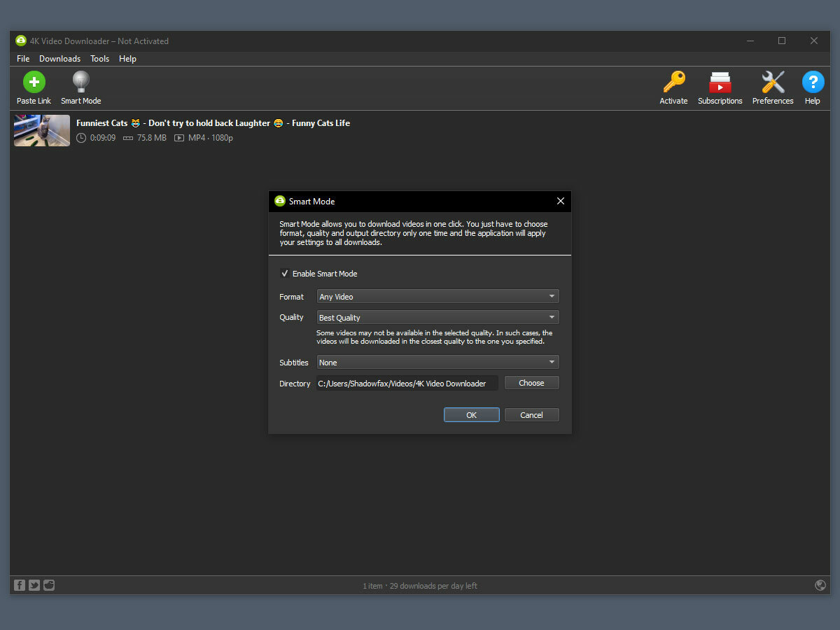Open the Quality dropdown showing Best Quality
This screenshot has width=840, height=630.
point(438,317)
